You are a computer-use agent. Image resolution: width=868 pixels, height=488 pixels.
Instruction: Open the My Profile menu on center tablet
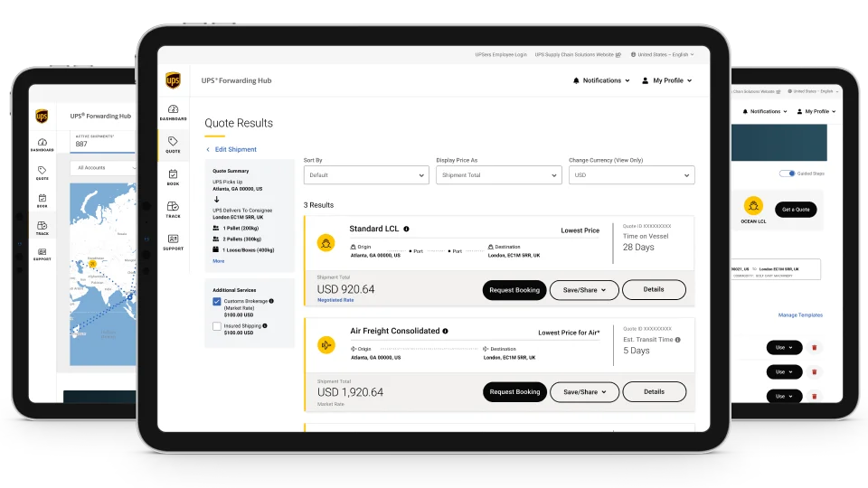pos(666,80)
